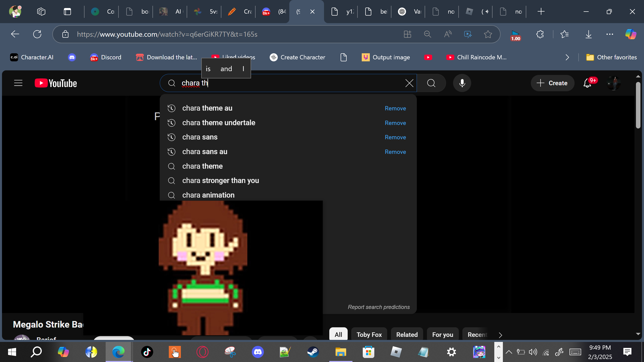Image resolution: width=644 pixels, height=362 pixels.
Task: Launch TikTok from the taskbar
Action: pyautogui.click(x=147, y=352)
